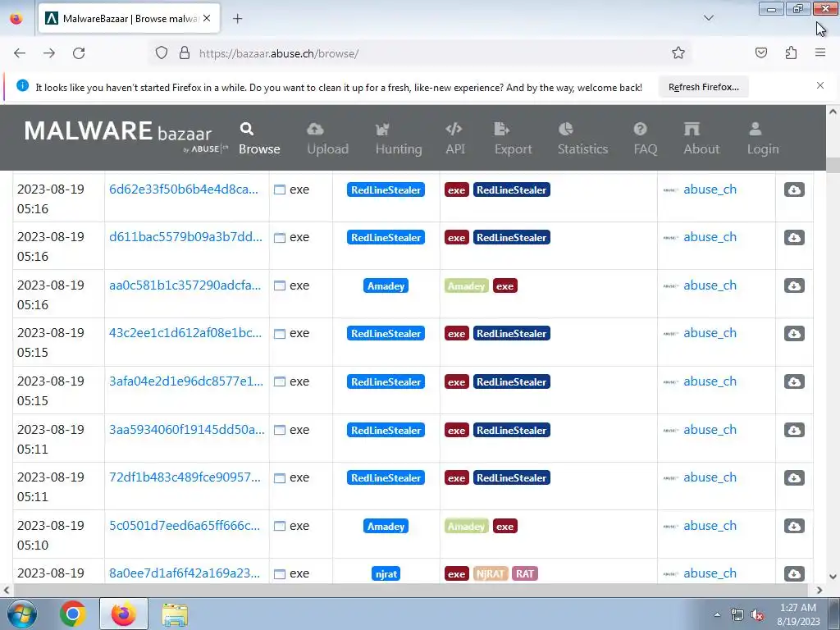Open abuse_ch reporter in 3aa59340 row

tap(710, 429)
